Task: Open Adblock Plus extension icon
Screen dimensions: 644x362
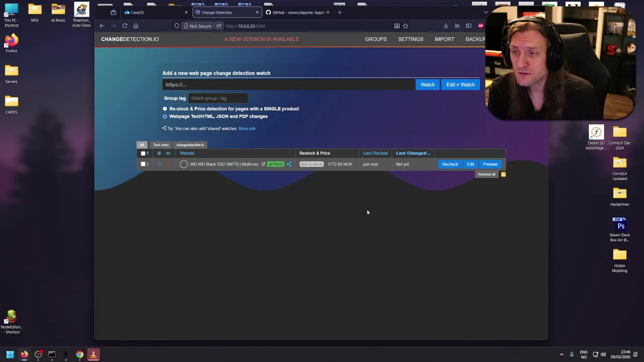Action: 481,26
